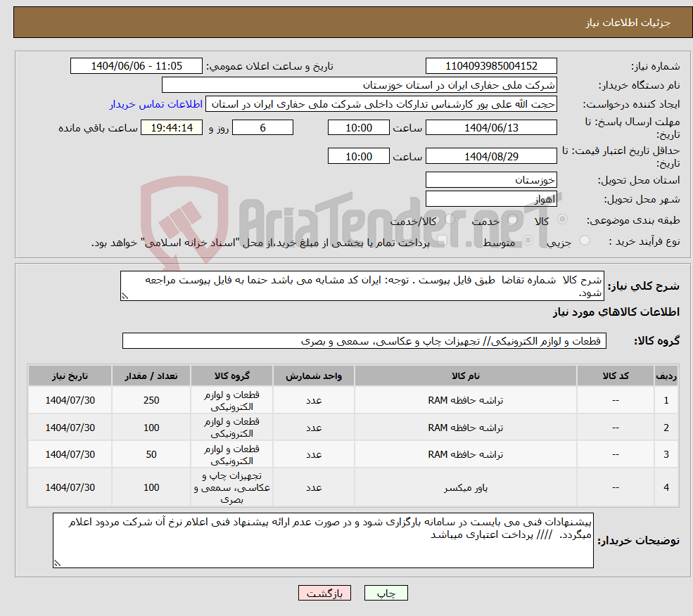Click the remaining time 19:44:14 counter

171,127
